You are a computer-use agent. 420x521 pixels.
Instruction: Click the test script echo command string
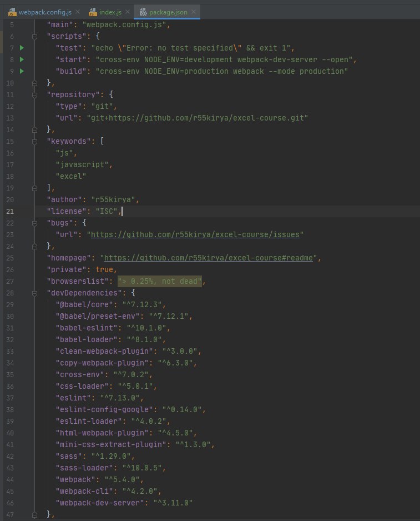(x=191, y=48)
